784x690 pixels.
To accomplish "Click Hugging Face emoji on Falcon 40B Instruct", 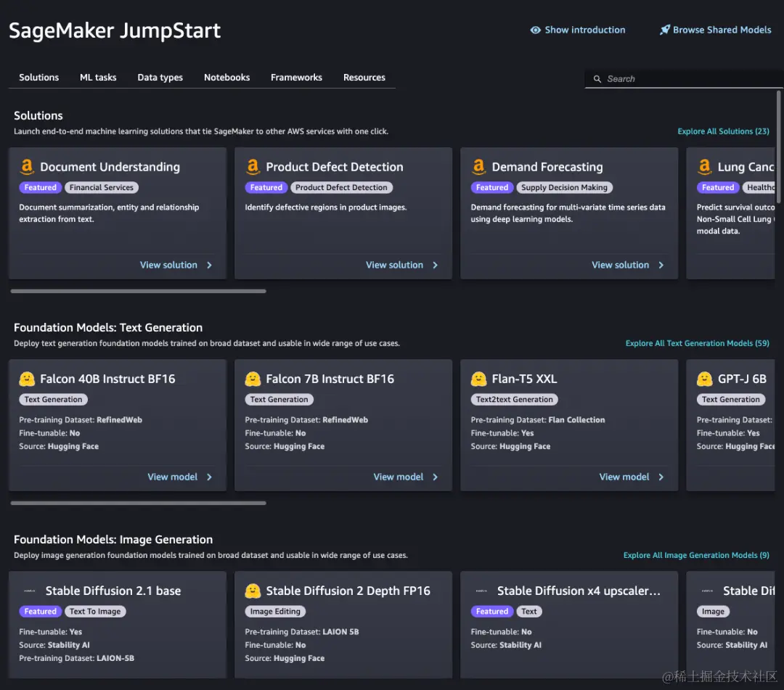I will [x=27, y=379].
